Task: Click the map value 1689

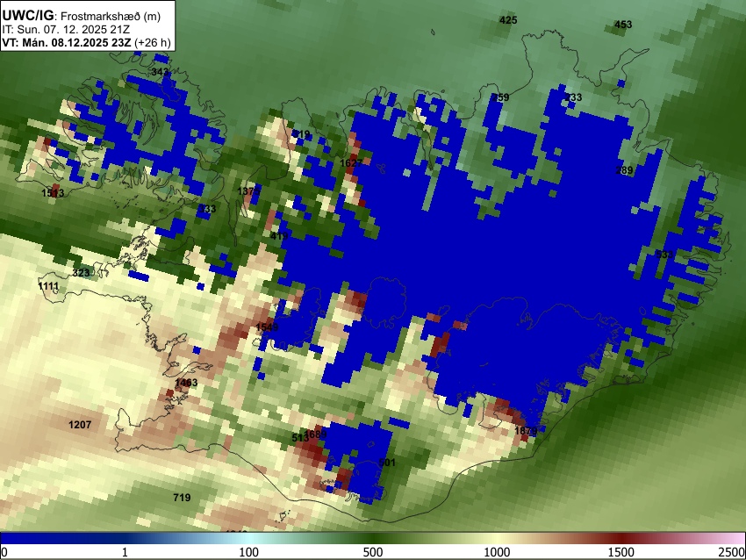Action: pos(316,434)
